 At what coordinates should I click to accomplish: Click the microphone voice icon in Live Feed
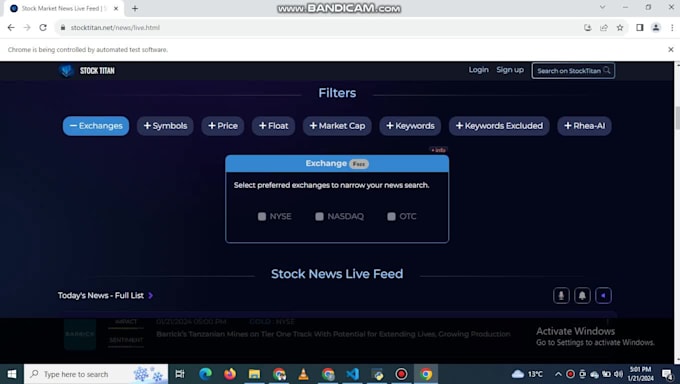tap(561, 295)
